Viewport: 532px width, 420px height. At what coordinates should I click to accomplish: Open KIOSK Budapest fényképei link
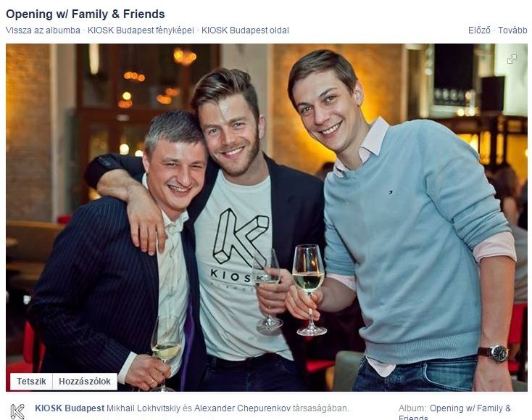pyautogui.click(x=141, y=30)
